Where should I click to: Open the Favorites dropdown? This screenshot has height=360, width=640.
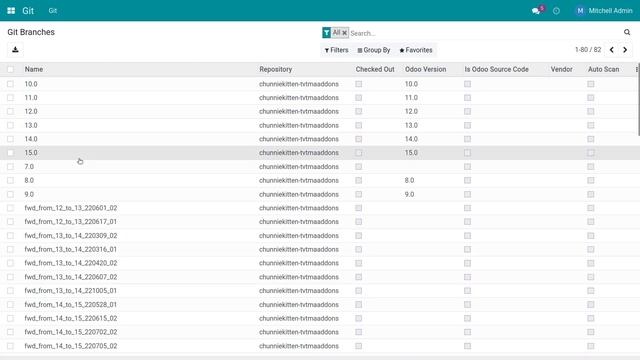[x=416, y=50]
